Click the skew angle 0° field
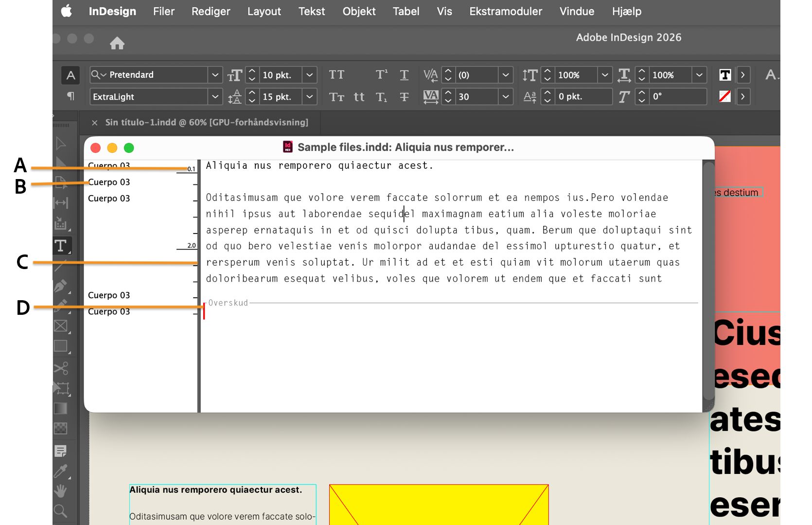The width and height of the screenshot is (812, 525). (x=678, y=97)
